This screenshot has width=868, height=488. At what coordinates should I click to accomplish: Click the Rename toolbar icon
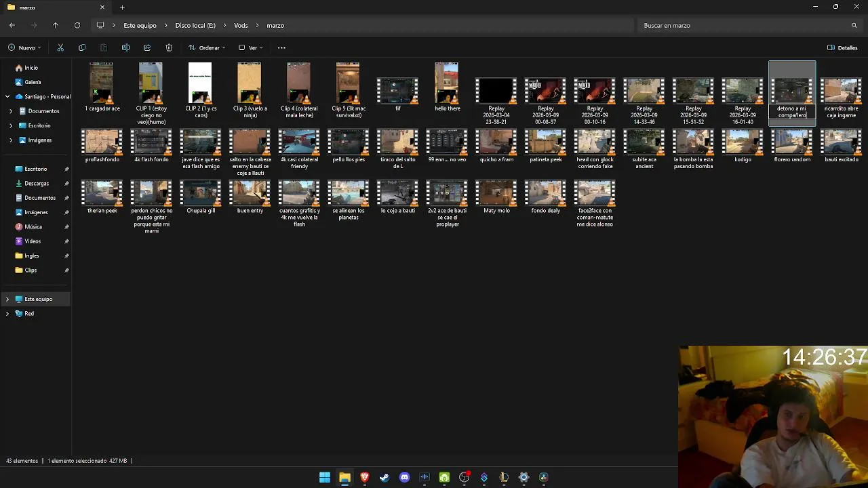[x=125, y=47]
